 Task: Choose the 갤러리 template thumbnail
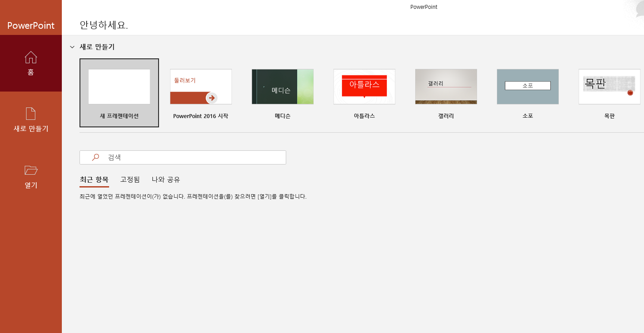click(x=446, y=87)
